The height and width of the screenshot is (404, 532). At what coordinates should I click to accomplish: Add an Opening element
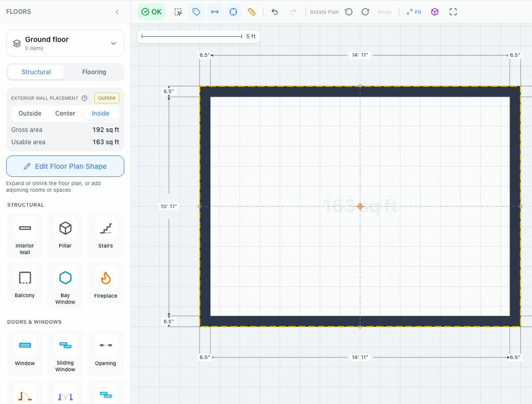coord(105,353)
